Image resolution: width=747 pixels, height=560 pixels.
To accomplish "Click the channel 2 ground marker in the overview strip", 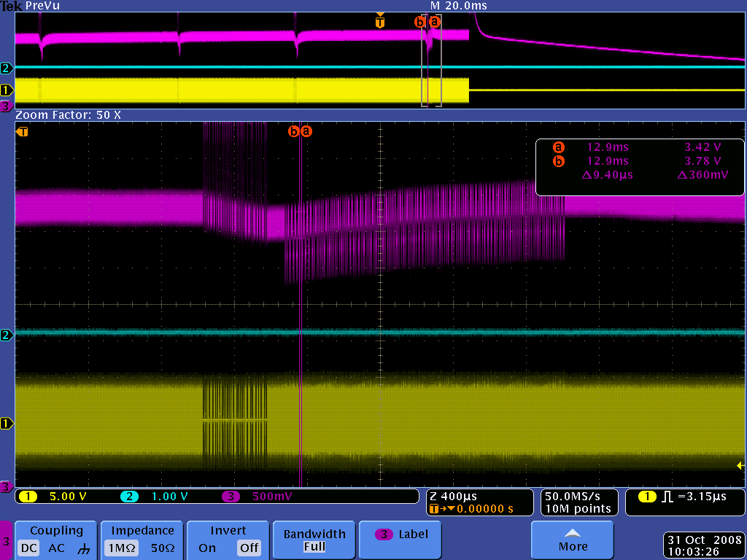I will [6, 68].
